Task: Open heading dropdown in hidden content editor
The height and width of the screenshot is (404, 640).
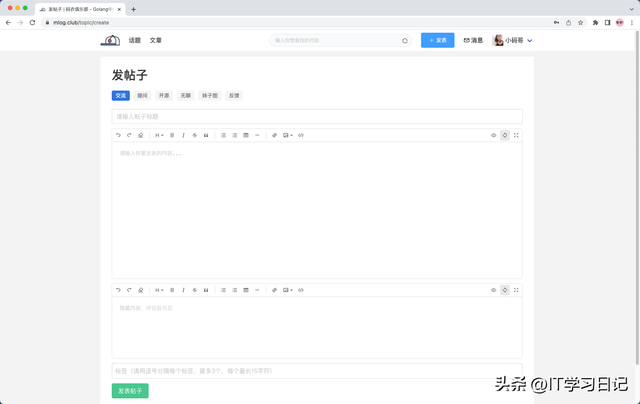Action: coord(159,290)
